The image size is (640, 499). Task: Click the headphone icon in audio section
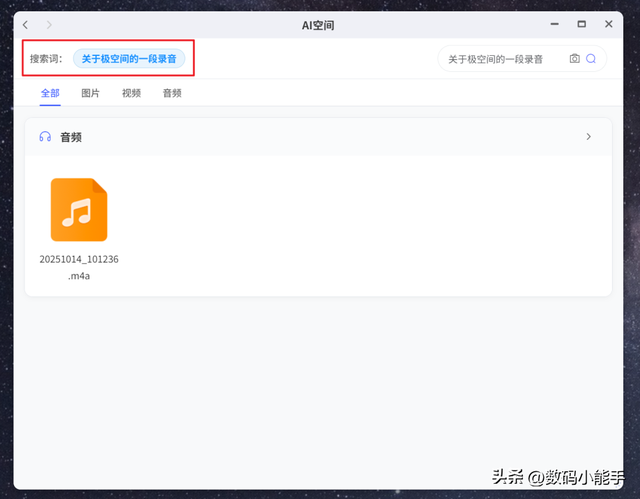pyautogui.click(x=45, y=137)
